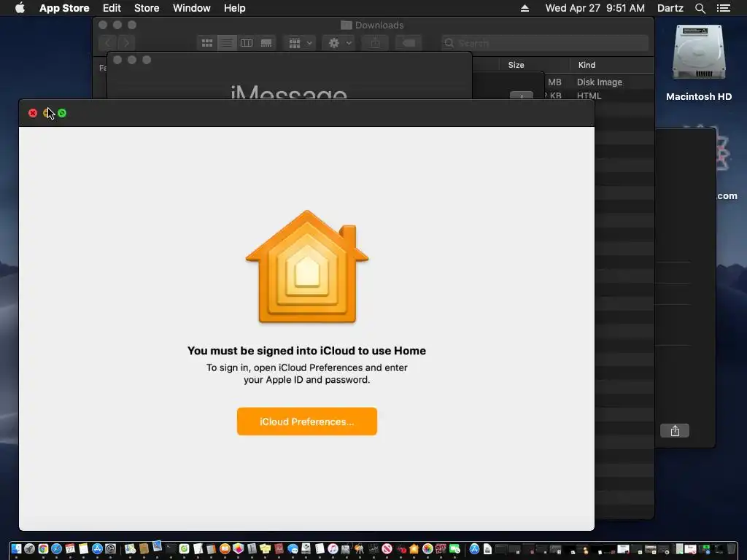Open the gear Action dropdown in Downloads toolbar
Viewport: 747px width, 560px height.
(x=339, y=43)
